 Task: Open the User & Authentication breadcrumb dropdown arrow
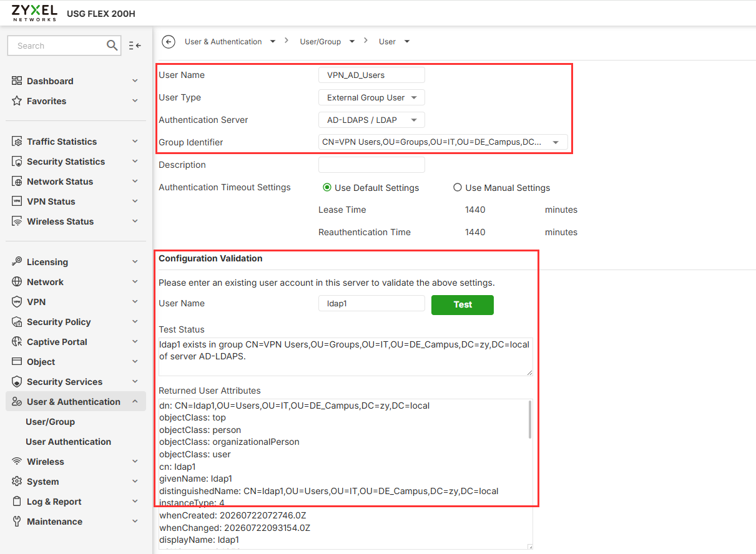click(x=272, y=42)
